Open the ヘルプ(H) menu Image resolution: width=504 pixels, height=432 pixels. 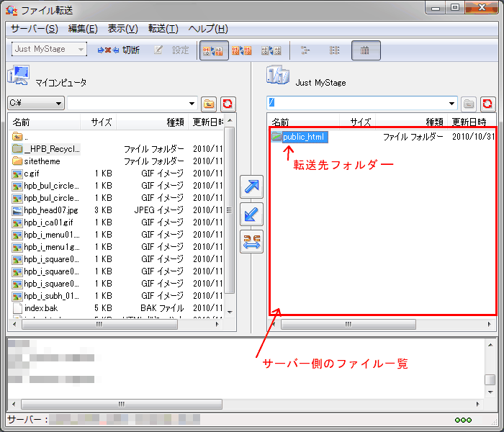(x=208, y=29)
